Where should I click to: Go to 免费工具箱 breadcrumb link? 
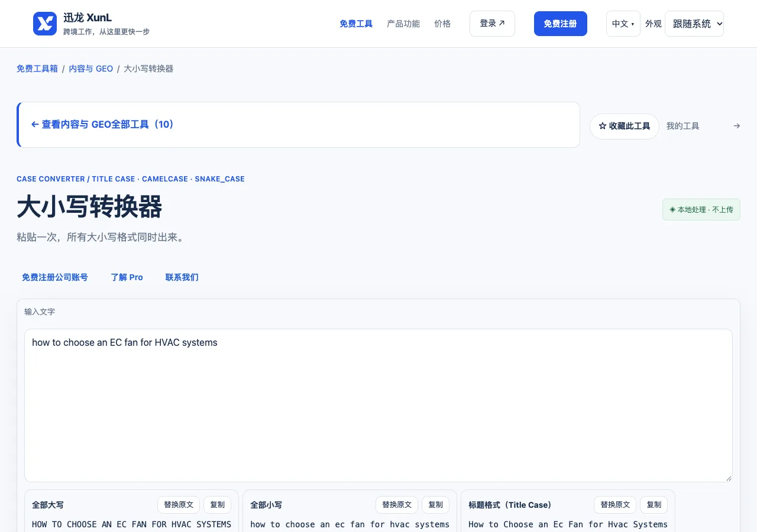[37, 69]
